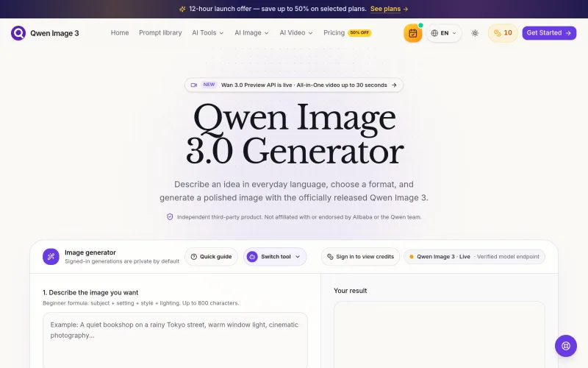Click the arrow in the announcement pill
Viewport: 588px width, 368px height.
point(394,85)
